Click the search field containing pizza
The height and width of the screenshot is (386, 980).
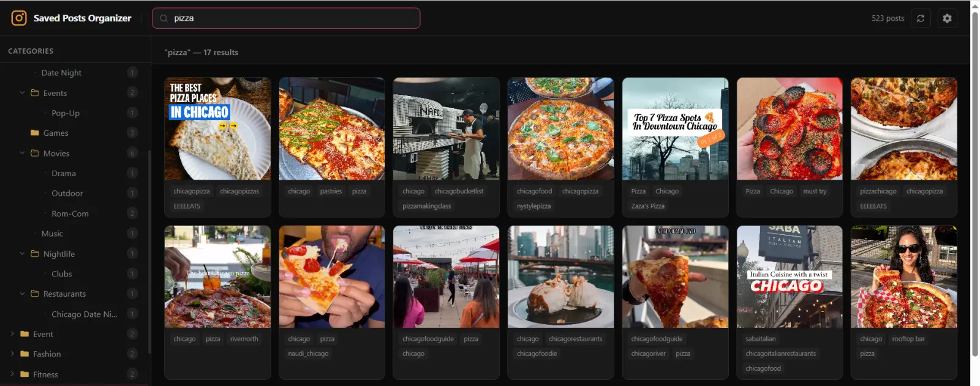pos(286,18)
